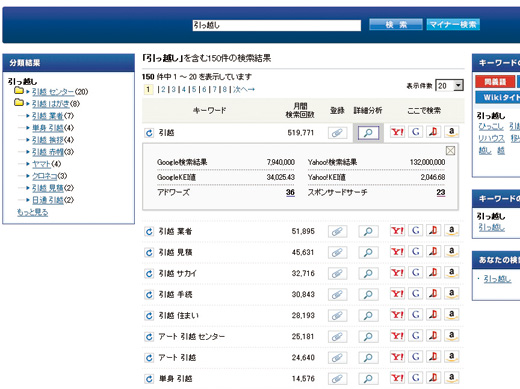Click folder icon beside 引越 はがき
Screen dimensions: 520x389
(x=19, y=102)
